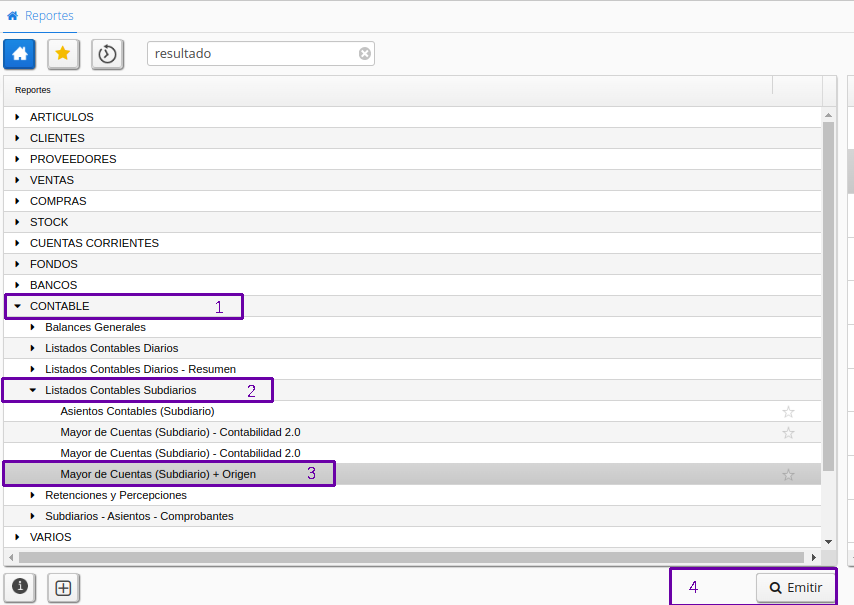Select Mayor de Cuentas (Subdiario) + Origen report
The height and width of the screenshot is (605, 854).
point(158,474)
